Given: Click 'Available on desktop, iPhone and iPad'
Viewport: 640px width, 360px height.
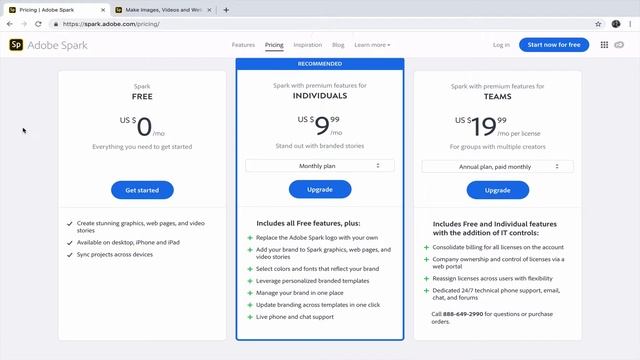Looking at the screenshot, I should (x=128, y=242).
